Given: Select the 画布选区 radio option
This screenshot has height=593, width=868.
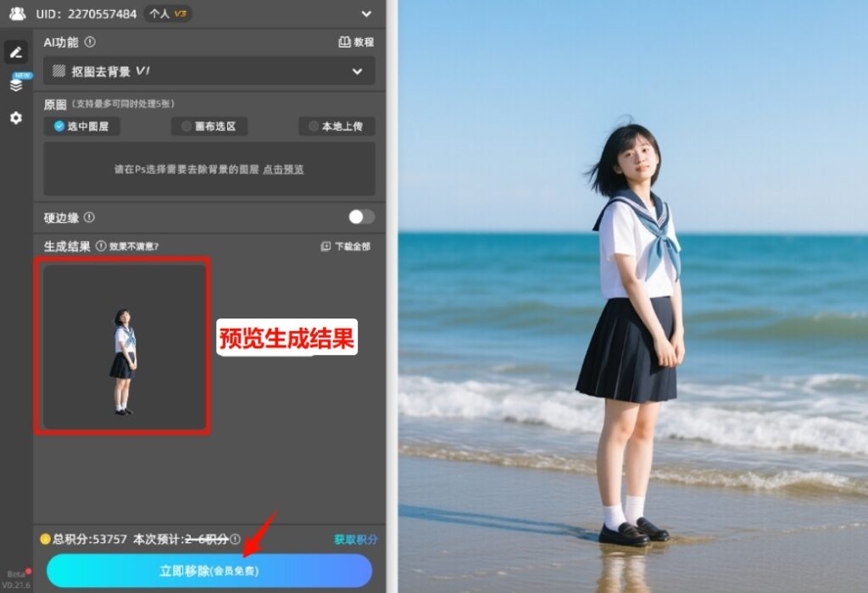Looking at the screenshot, I should point(209,126).
